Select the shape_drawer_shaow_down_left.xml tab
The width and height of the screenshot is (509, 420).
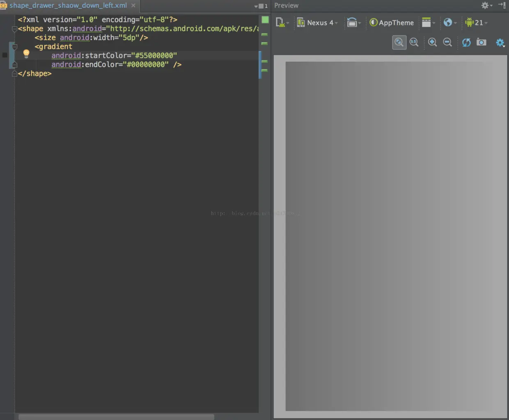click(68, 6)
